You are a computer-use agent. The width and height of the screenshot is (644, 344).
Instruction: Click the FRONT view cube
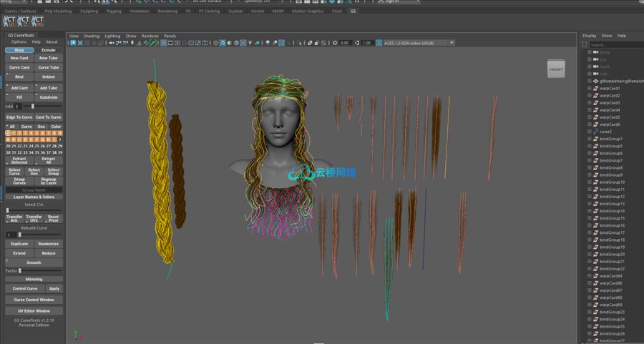coord(555,70)
